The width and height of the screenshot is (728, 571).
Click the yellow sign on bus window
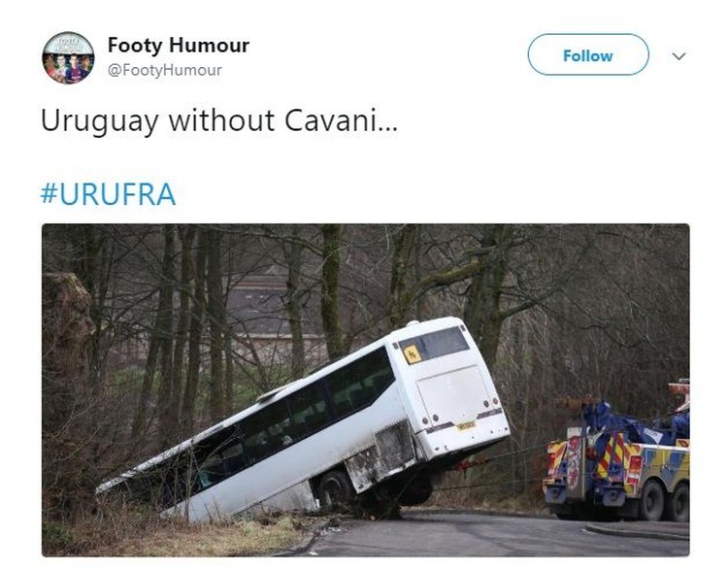412,354
